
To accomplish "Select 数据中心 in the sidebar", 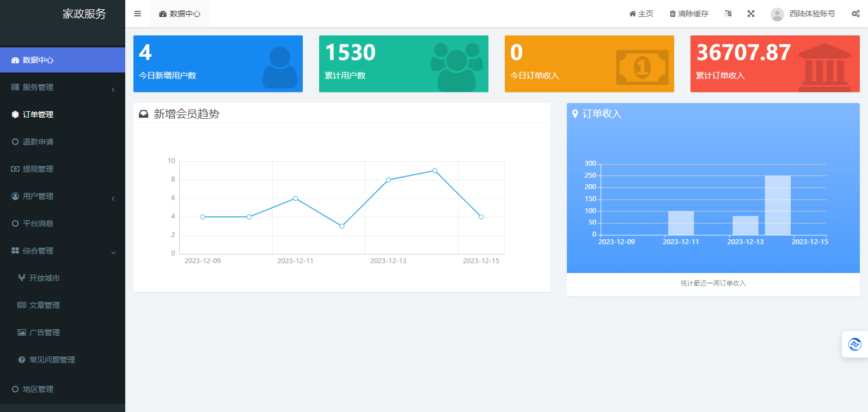I will [x=38, y=60].
